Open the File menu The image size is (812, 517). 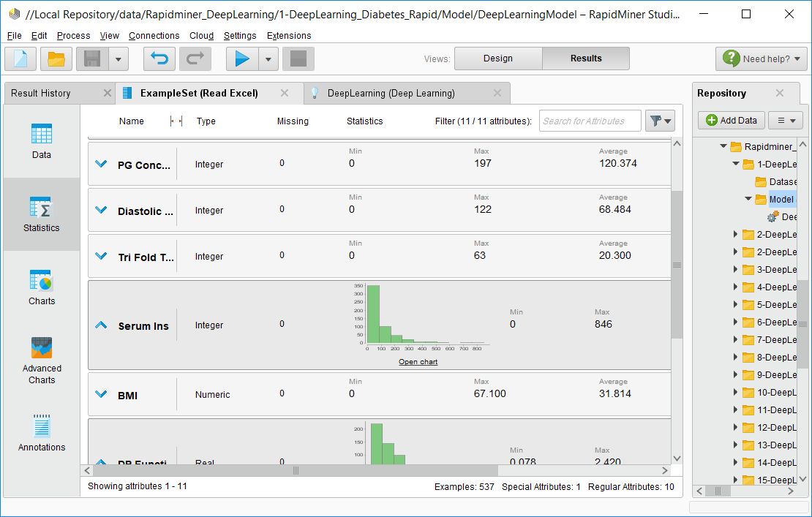tap(15, 36)
